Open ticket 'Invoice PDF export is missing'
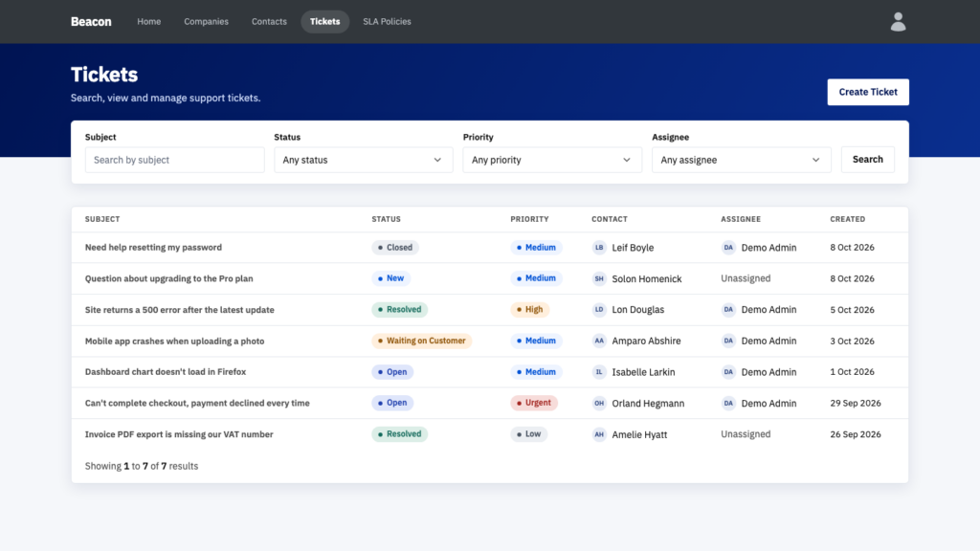Viewport: 980px width, 551px height. point(179,434)
